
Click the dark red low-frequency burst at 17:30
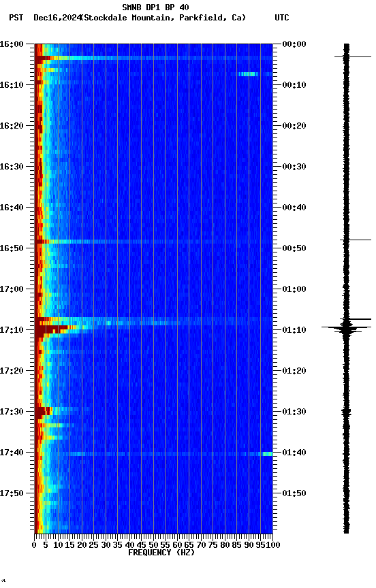pos(43,411)
